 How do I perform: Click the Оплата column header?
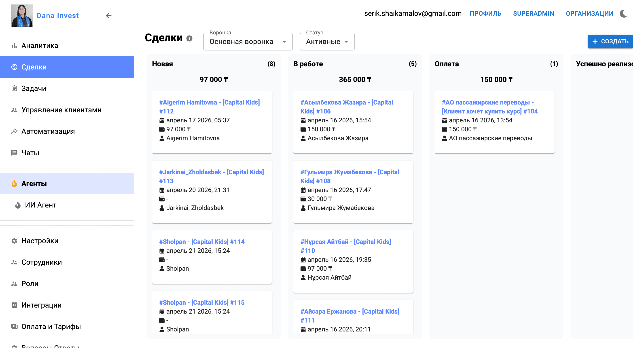(x=447, y=64)
